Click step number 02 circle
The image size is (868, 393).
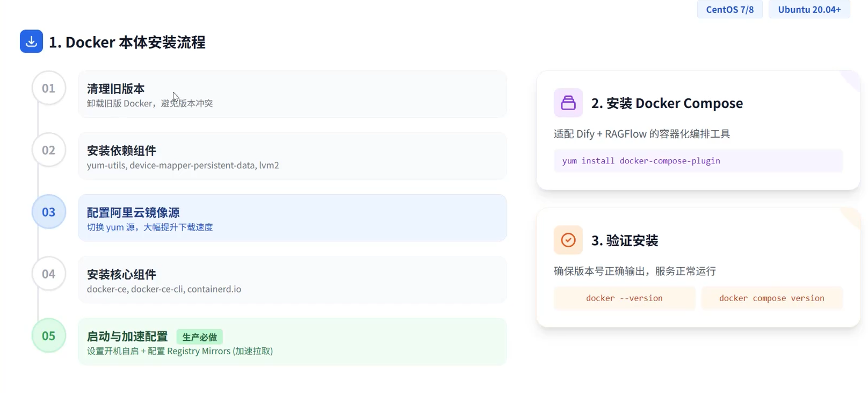tap(49, 150)
